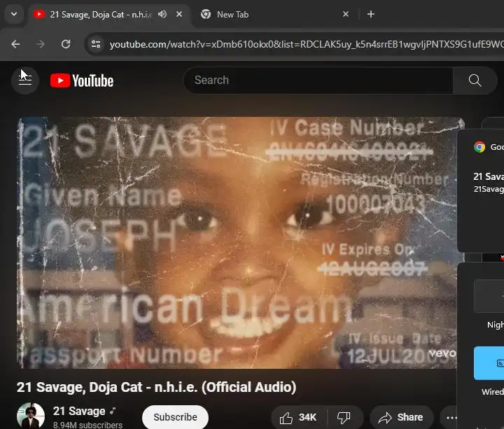Open the 21 Savage channel name link
Image resolution: width=504 pixels, height=429 pixels.
pos(79,411)
